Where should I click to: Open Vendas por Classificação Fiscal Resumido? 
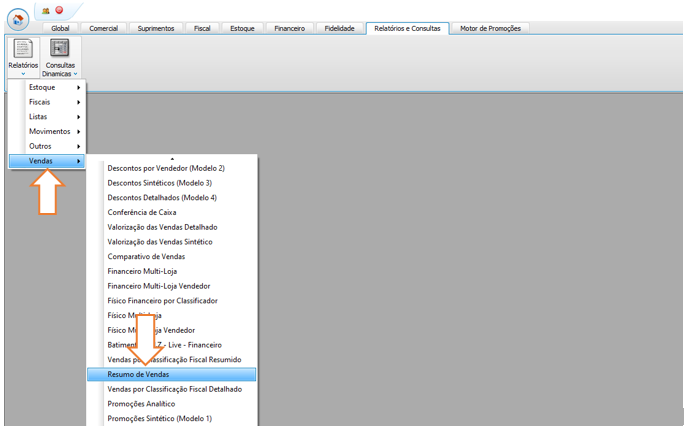click(x=174, y=360)
